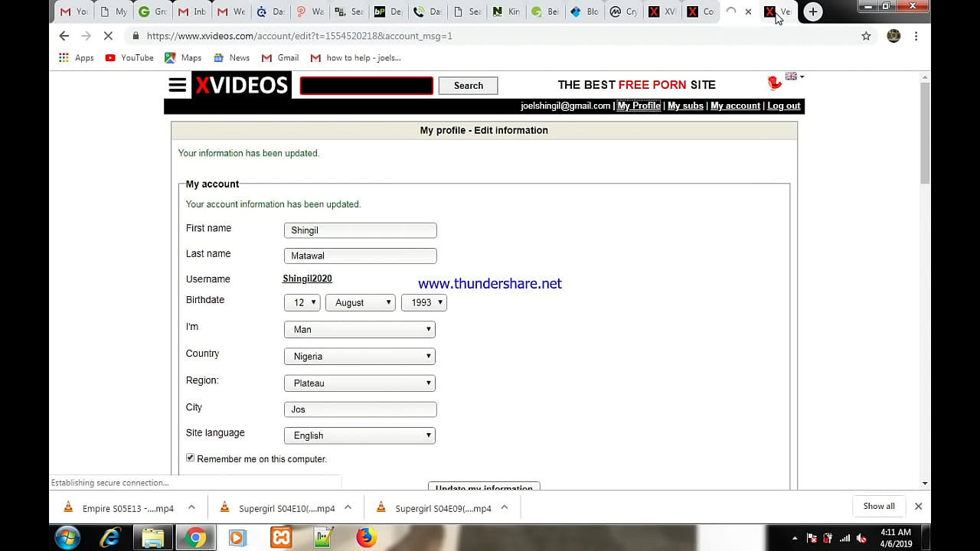
Task: Expand the birthdate month dropdown
Action: (360, 302)
